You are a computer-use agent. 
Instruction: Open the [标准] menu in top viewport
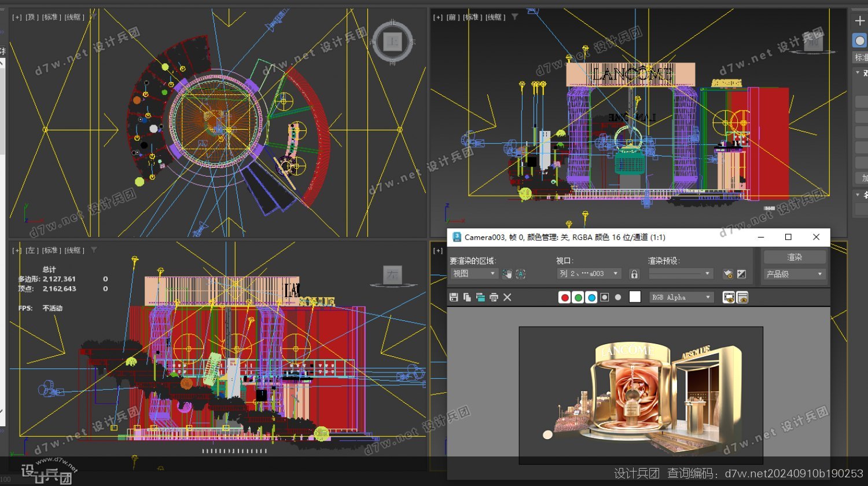point(51,17)
